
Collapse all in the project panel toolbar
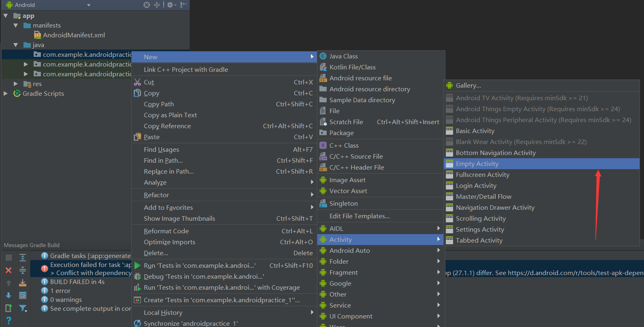tap(157, 5)
